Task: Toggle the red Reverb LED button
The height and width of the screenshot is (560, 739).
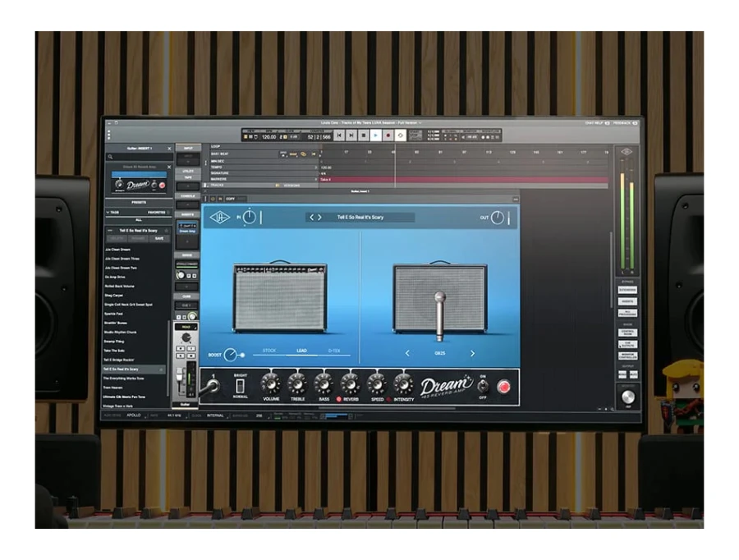Action: point(338,399)
